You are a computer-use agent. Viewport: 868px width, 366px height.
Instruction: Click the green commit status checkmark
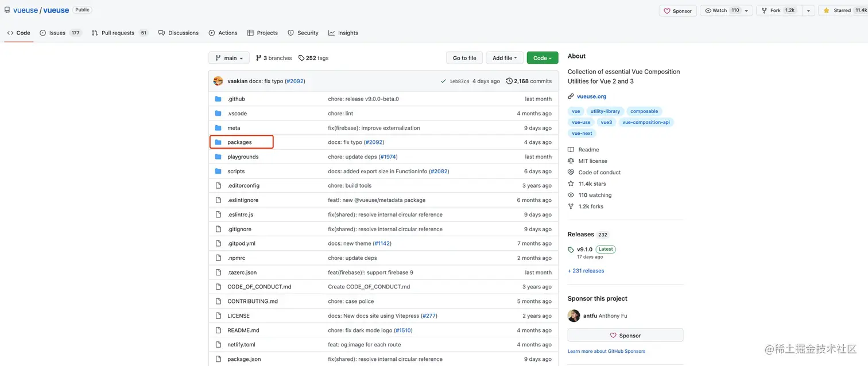(443, 81)
